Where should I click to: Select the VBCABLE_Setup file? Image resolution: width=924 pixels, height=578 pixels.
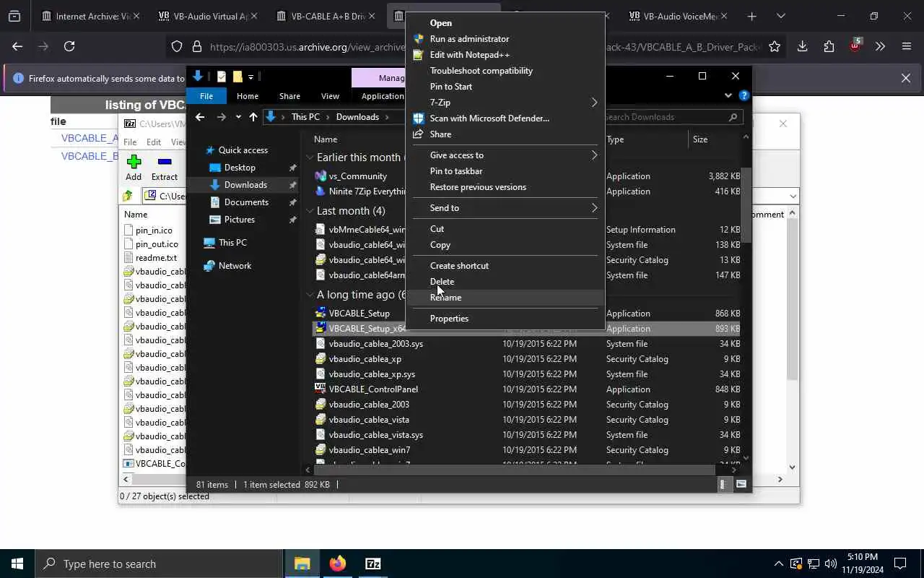pyautogui.click(x=359, y=314)
